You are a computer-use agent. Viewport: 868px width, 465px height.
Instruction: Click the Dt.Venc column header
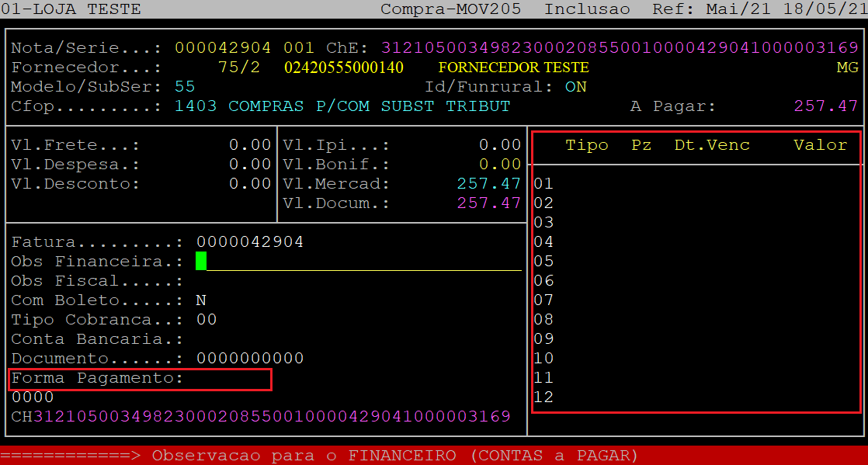[x=711, y=145]
